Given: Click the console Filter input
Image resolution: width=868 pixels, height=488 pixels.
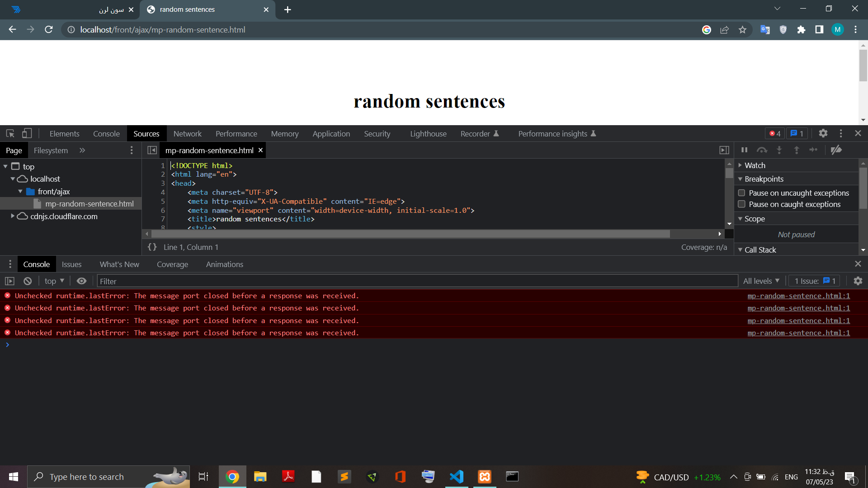Looking at the screenshot, I should pos(417,281).
